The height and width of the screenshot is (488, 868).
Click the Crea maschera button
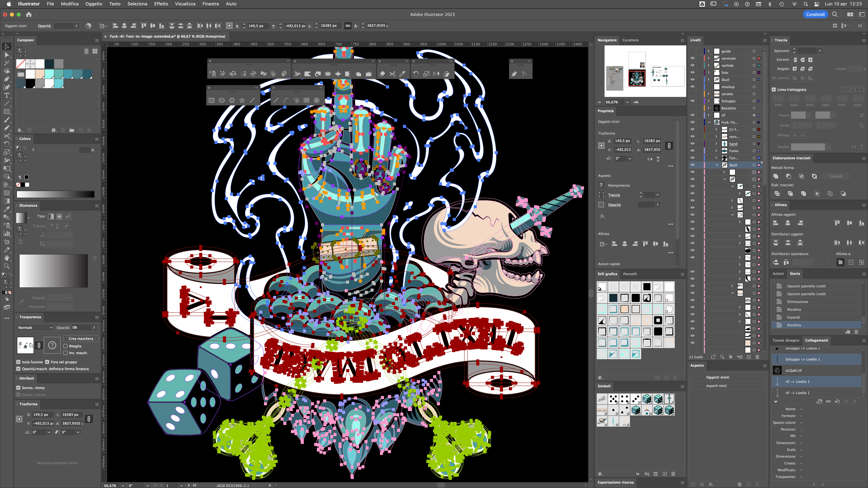[81, 339]
